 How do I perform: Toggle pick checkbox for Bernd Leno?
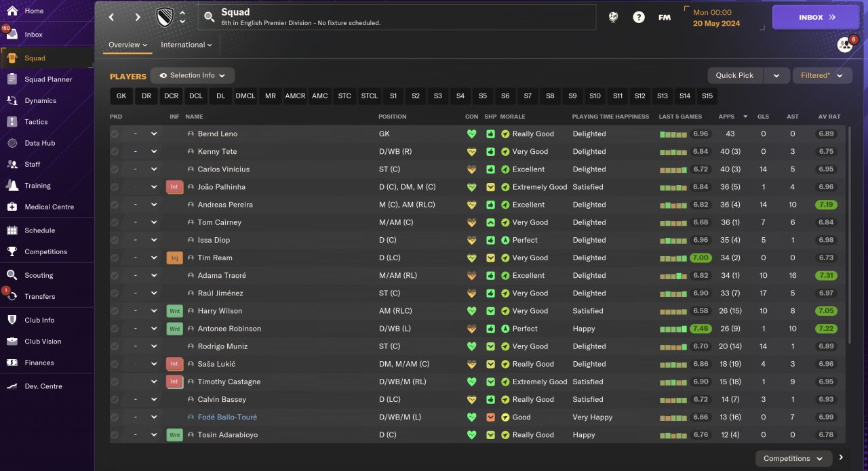(x=115, y=134)
